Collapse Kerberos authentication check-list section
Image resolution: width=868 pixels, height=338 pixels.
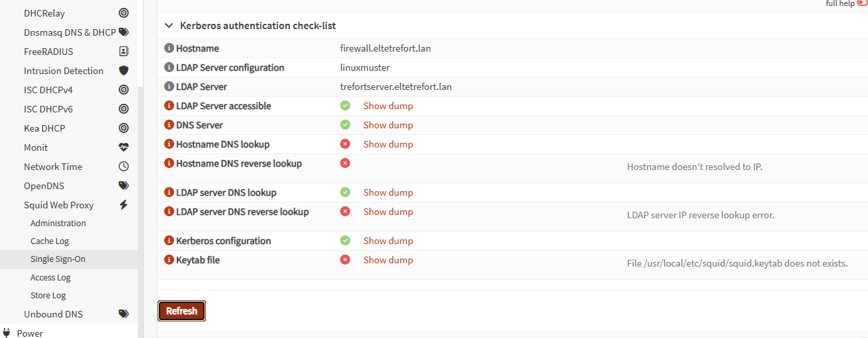click(168, 26)
